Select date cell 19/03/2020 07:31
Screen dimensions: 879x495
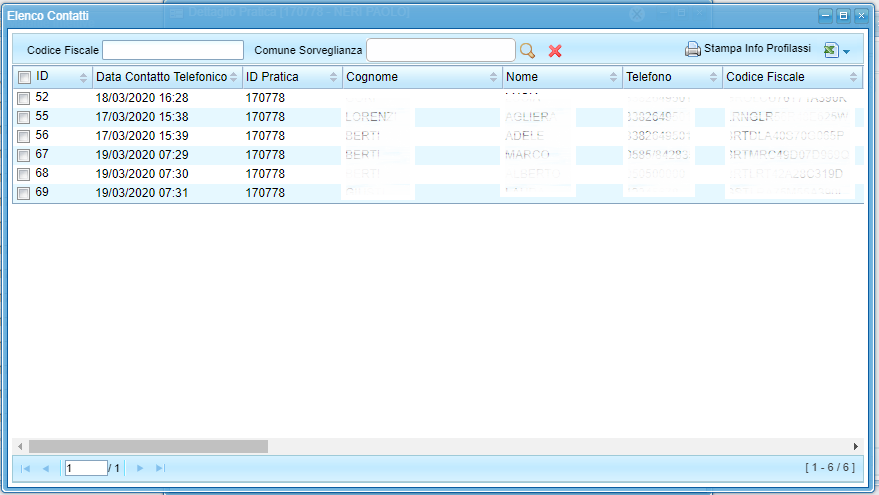pos(142,193)
